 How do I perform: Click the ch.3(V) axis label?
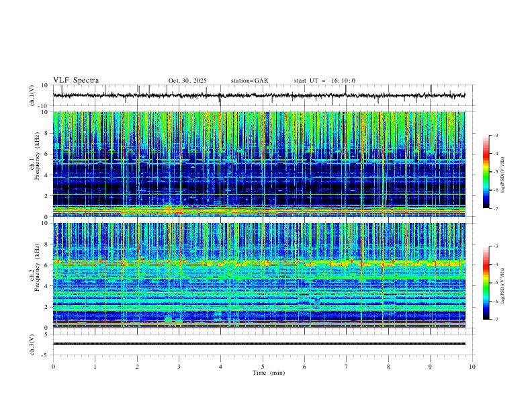pos(32,345)
